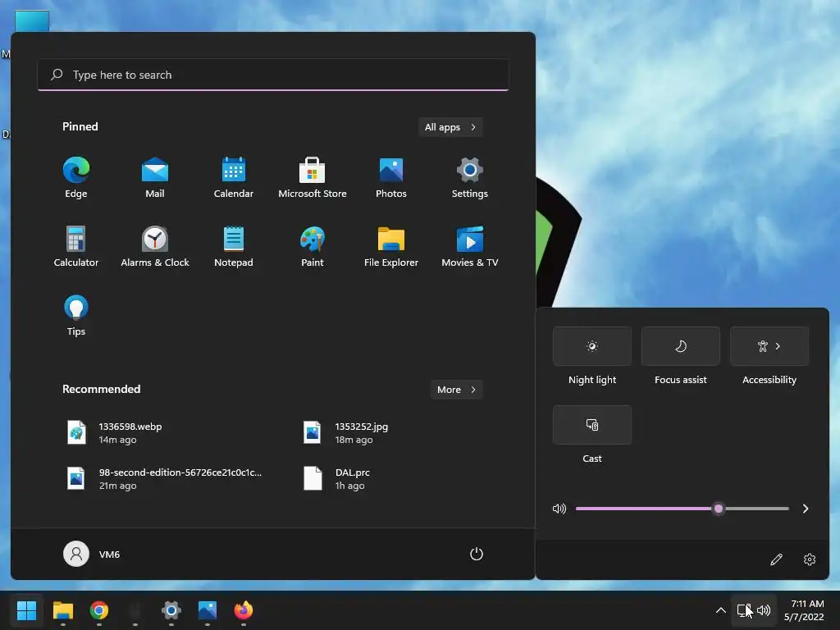This screenshot has height=630, width=840.
Task: Open Notepad from the Start menu
Action: (x=234, y=247)
